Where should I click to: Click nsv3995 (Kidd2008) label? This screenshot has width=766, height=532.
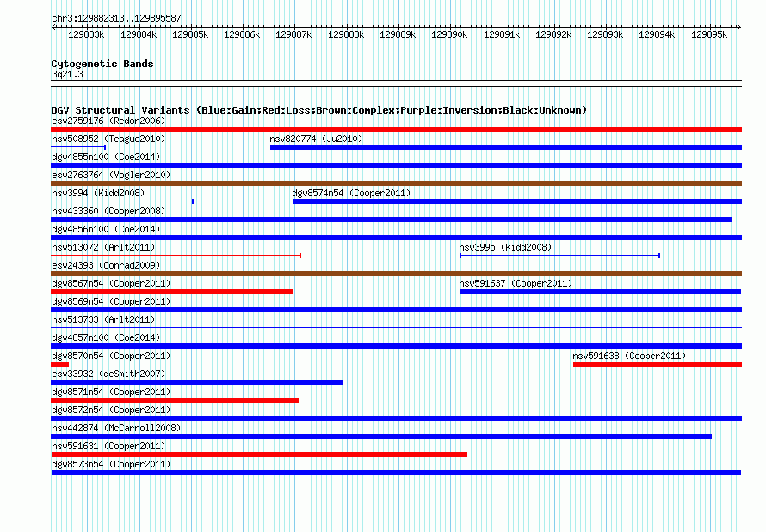[x=505, y=247]
